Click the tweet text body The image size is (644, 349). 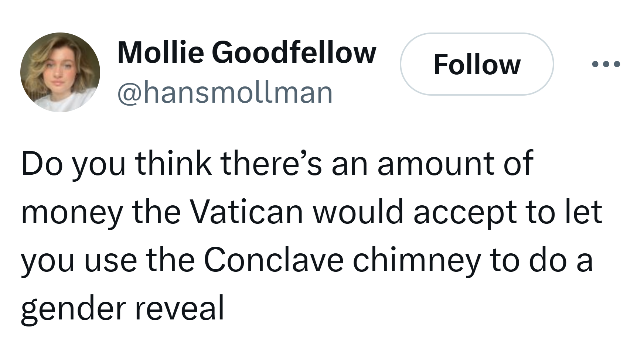pyautogui.click(x=311, y=236)
